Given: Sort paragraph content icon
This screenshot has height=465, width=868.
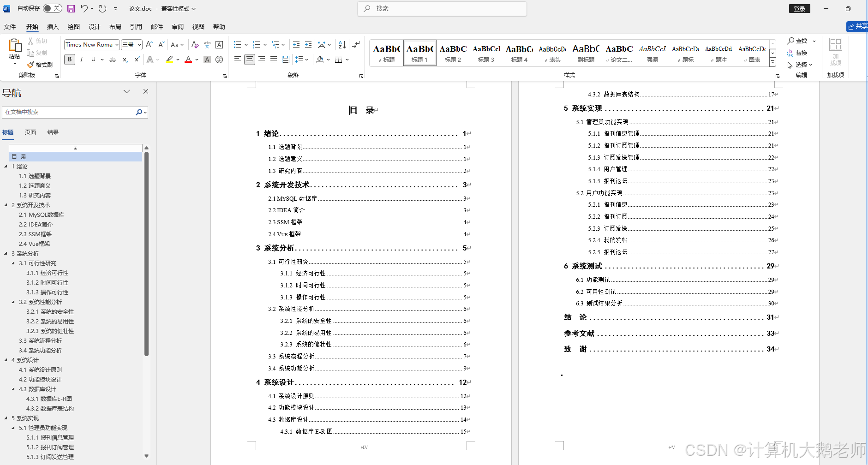Looking at the screenshot, I should [342, 45].
